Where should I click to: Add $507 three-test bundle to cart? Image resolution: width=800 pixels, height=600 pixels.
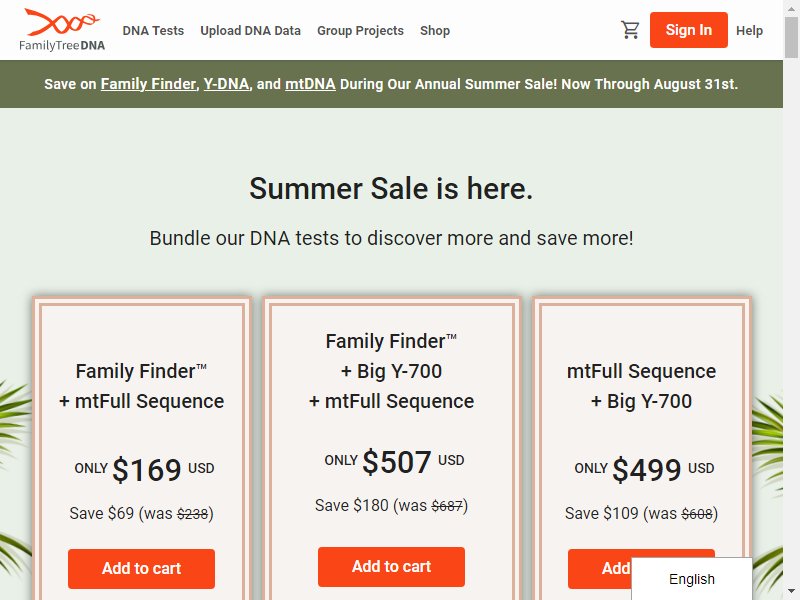pos(391,566)
